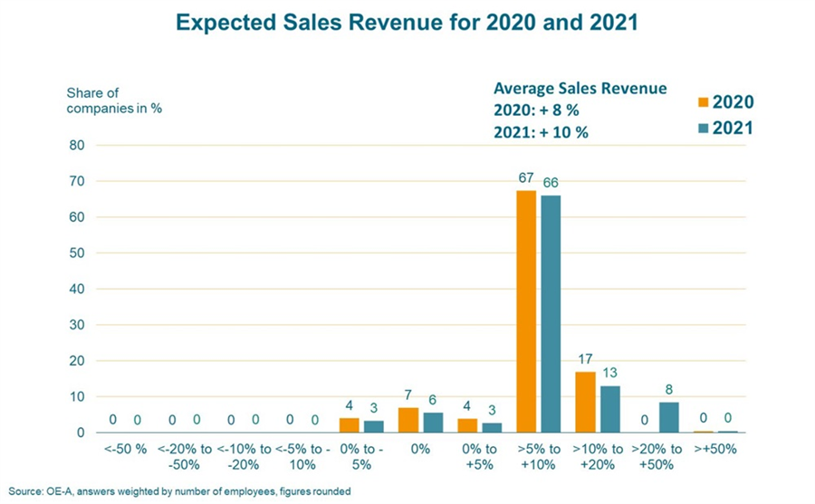Screen dimensions: 815x504
Task: Click the '2021: + 10 %' average text
Action: point(541,132)
